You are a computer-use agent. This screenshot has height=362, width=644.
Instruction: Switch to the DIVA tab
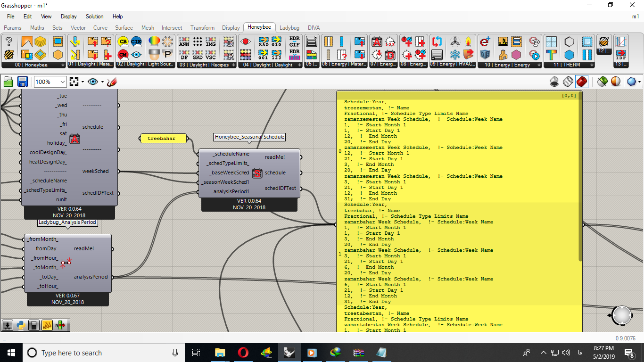click(x=314, y=28)
